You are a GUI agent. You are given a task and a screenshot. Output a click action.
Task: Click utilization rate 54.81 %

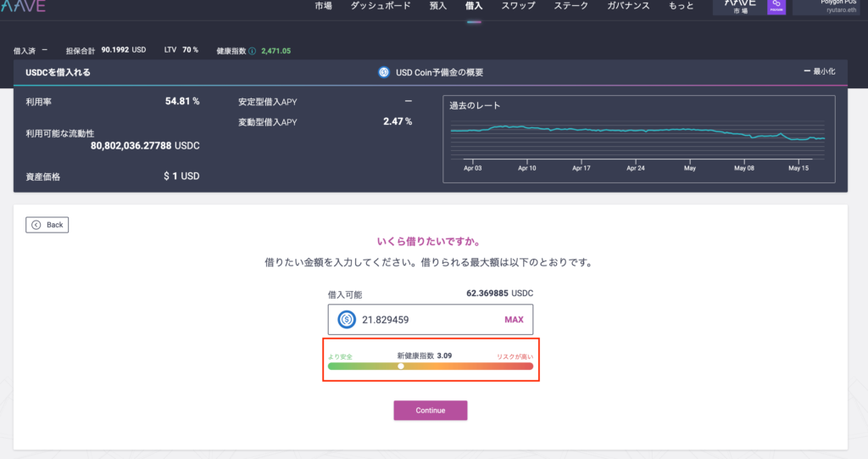182,102
